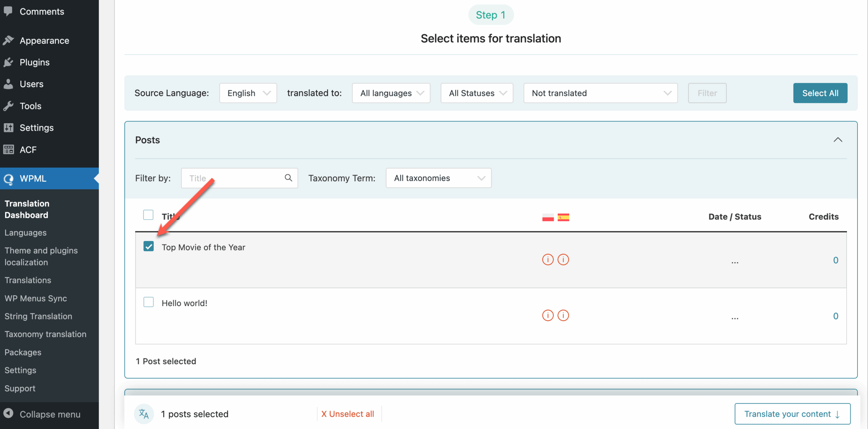The image size is (868, 429).
Task: Click the Plugins plug icon
Action: 8,62
